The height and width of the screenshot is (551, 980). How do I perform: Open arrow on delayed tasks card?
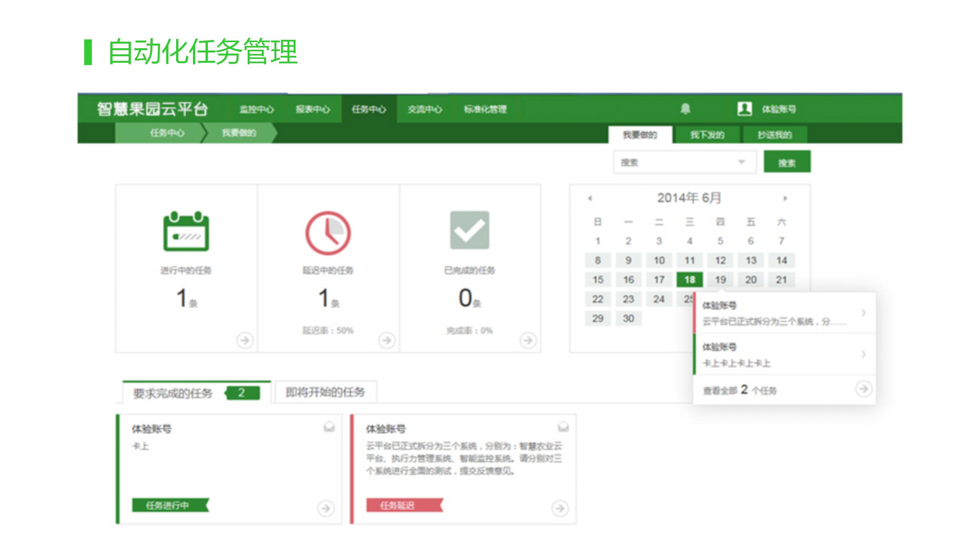[387, 340]
